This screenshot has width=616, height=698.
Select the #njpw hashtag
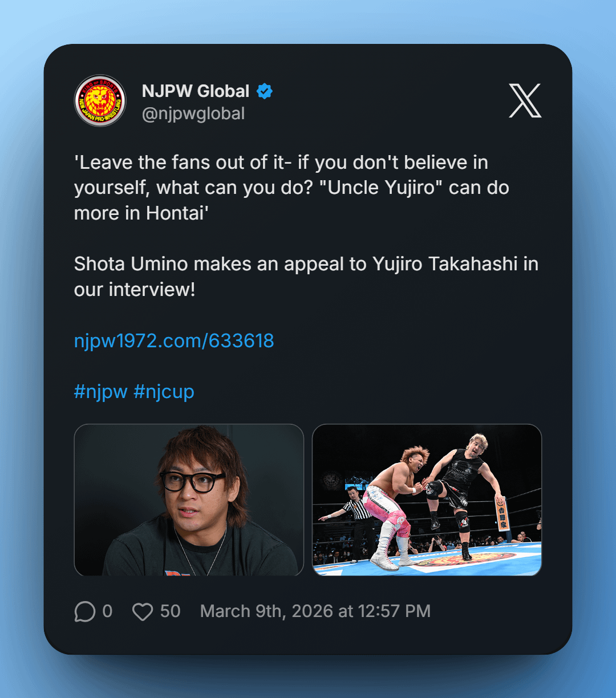[100, 392]
